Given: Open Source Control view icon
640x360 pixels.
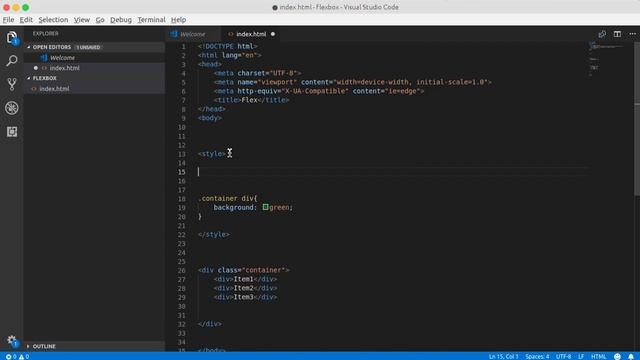Looking at the screenshot, I should [12, 84].
